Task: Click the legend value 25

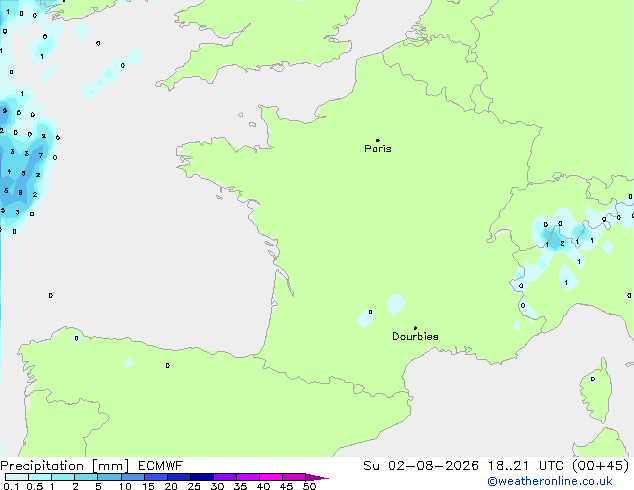Action: coord(194,486)
